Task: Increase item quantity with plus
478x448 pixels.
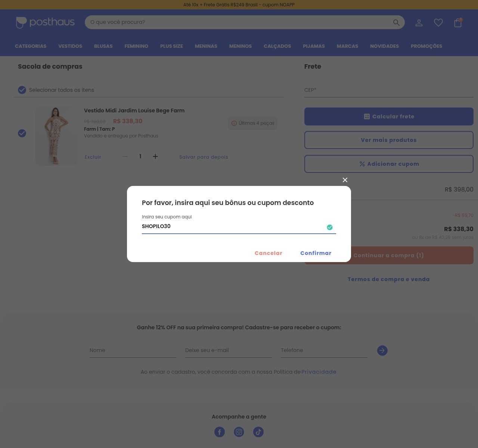Action: pyautogui.click(x=155, y=156)
